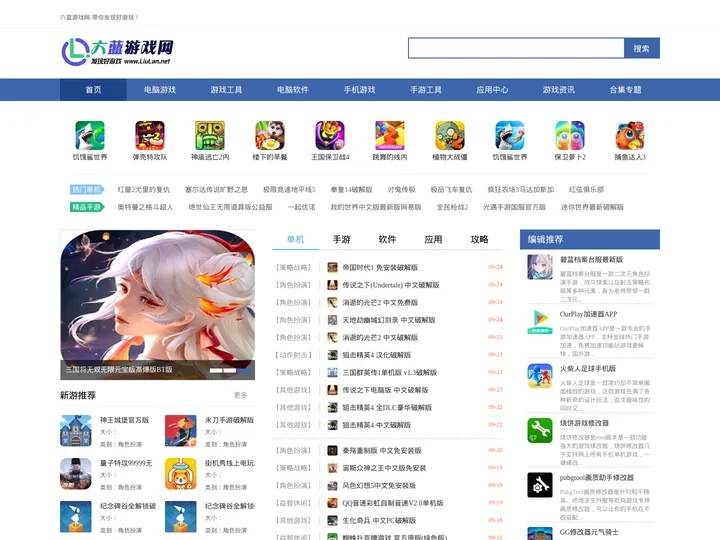Open the 奥特曼之格斗超人 link

[x=145, y=207]
